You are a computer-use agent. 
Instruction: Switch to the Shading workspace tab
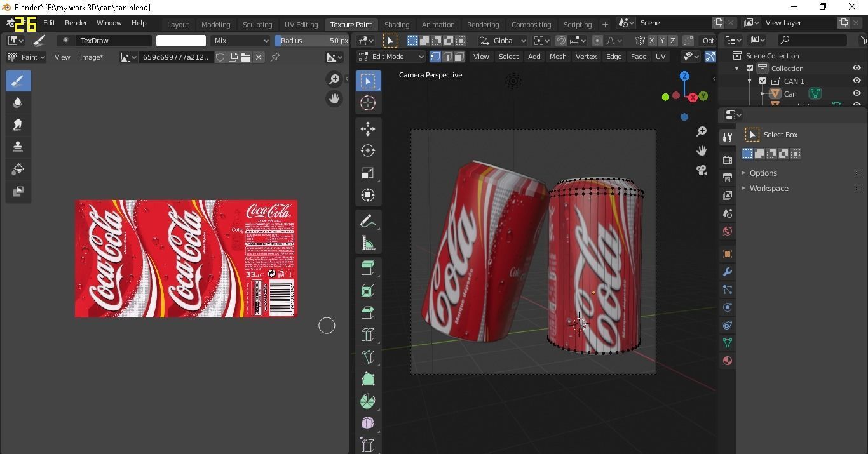click(x=397, y=25)
